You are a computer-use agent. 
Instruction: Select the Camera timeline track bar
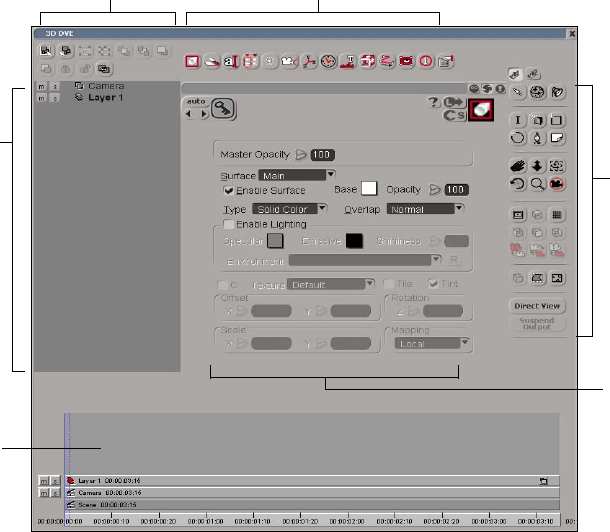click(x=312, y=493)
